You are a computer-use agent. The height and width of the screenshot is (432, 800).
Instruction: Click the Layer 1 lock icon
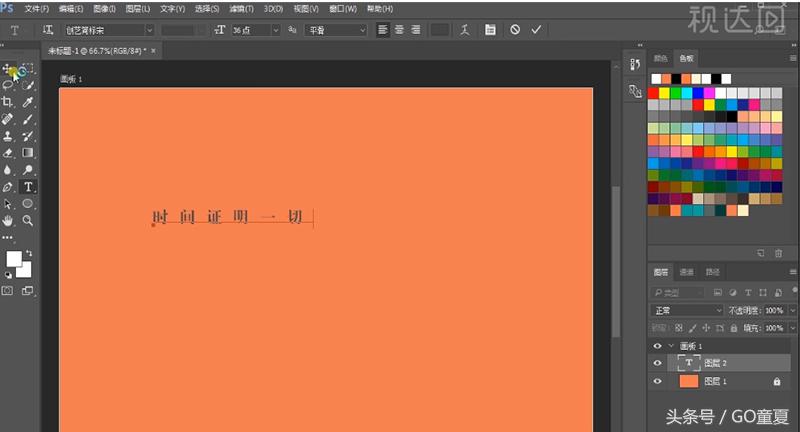point(777,381)
